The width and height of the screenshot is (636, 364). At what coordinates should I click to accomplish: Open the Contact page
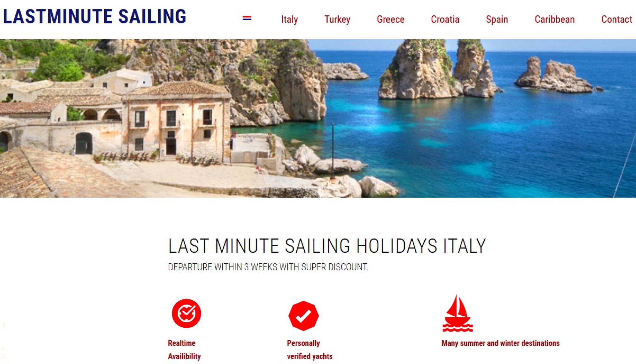point(616,20)
